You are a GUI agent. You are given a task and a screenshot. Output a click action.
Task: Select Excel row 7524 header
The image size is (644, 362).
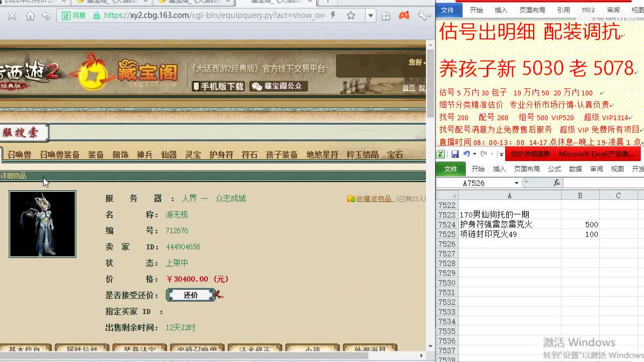pos(447,225)
